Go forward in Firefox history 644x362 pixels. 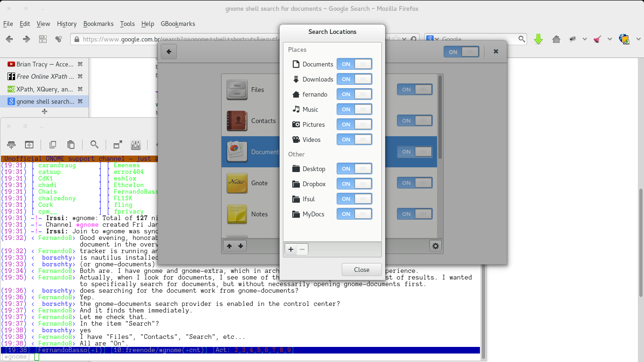[x=26, y=39]
